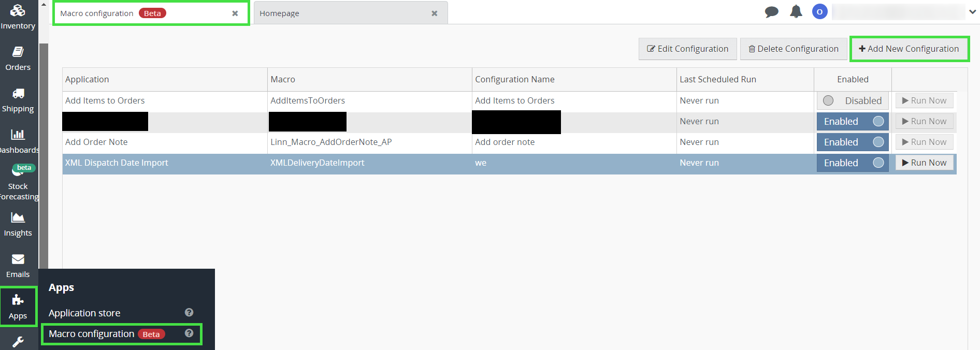The height and width of the screenshot is (350, 980).
Task: Toggle off XML Dispatch Date Import macro
Action: pyautogui.click(x=853, y=163)
